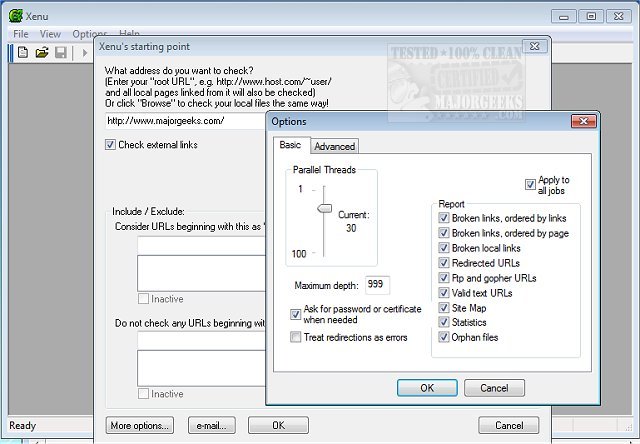Image resolution: width=640 pixels, height=444 pixels.
Task: Click the 'Current:' threads label
Action: pos(353,215)
